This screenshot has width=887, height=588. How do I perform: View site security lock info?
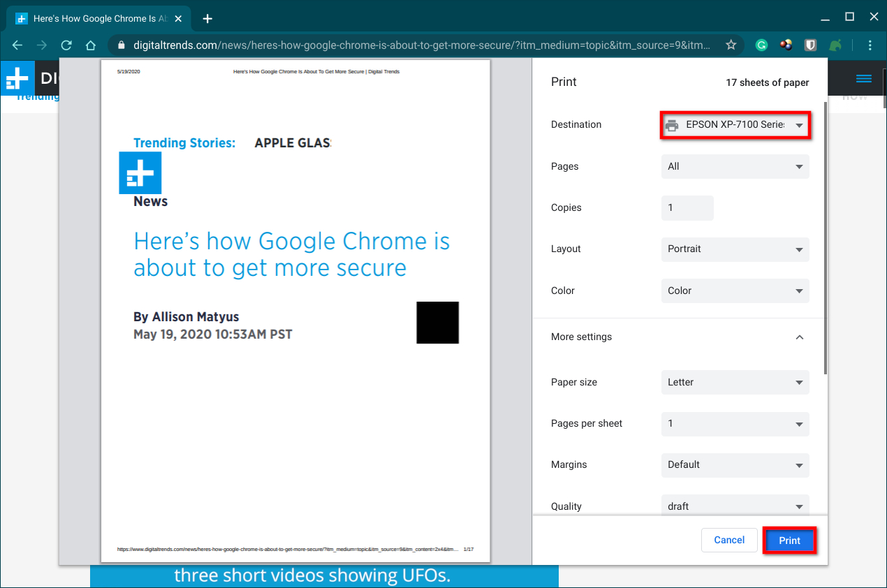click(122, 45)
